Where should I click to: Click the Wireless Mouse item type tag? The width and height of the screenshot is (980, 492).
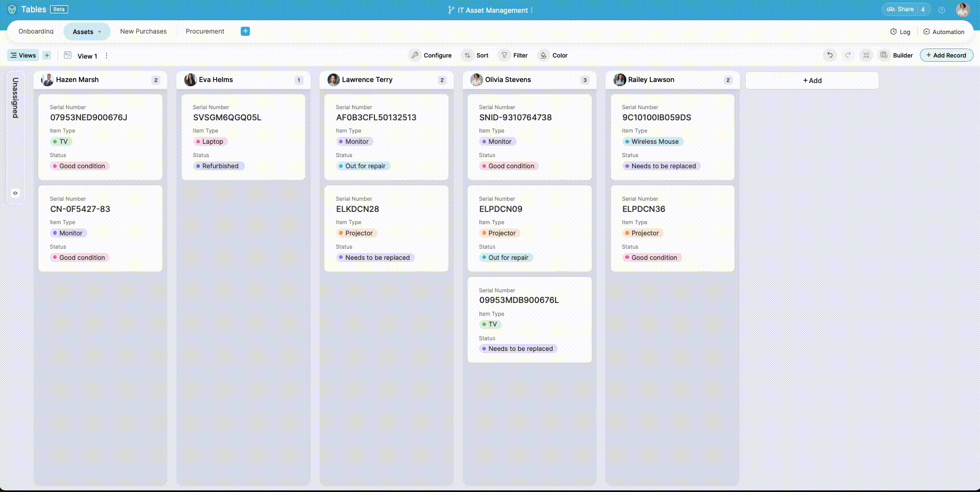pyautogui.click(x=652, y=142)
